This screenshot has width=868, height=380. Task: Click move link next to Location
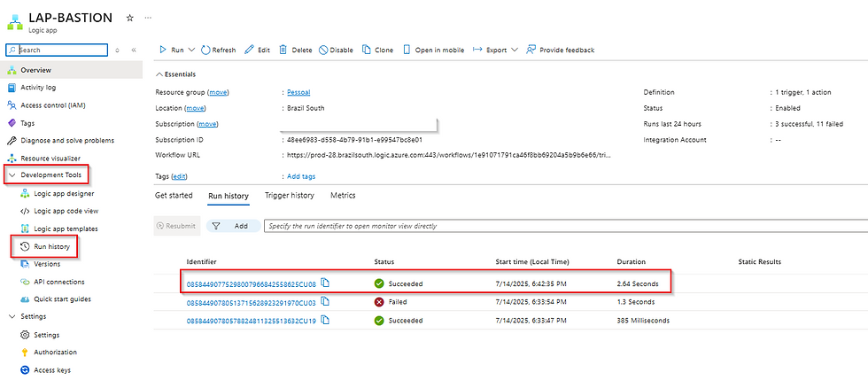coord(196,108)
